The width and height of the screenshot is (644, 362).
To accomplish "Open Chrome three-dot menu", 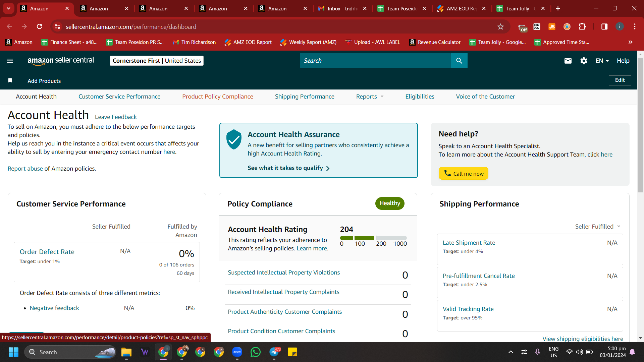I will point(635,26).
